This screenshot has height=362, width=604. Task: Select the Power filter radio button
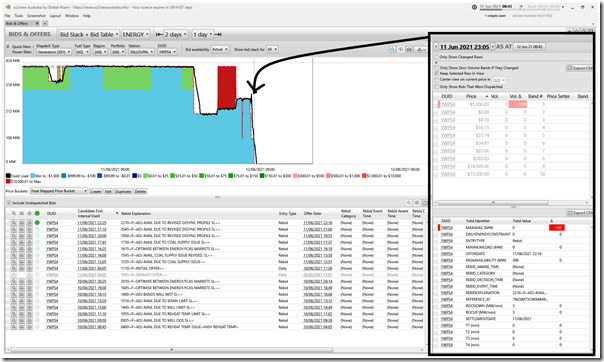pyautogui.click(x=8, y=52)
